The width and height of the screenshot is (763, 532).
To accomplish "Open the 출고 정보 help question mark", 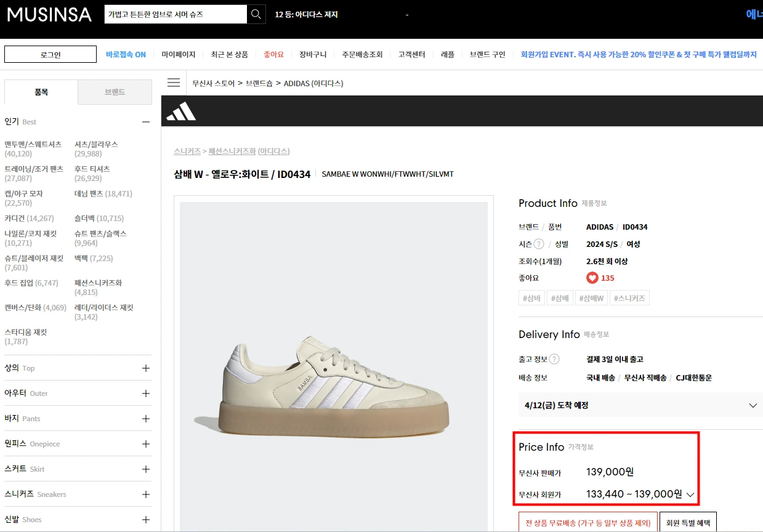I will click(x=555, y=358).
